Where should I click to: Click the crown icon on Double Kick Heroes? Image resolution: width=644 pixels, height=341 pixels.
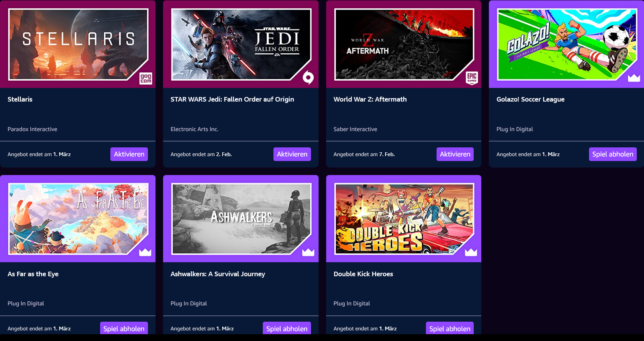pyautogui.click(x=471, y=252)
